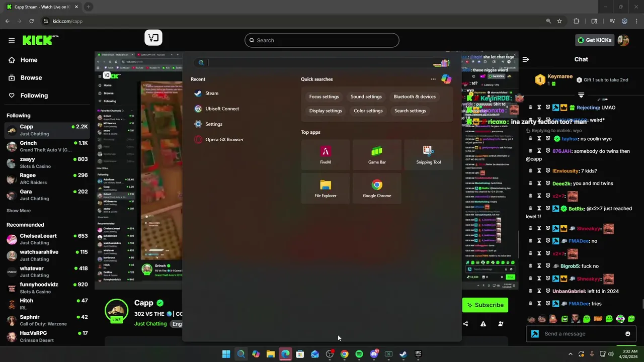Click the chat username Deee2k

(561, 184)
